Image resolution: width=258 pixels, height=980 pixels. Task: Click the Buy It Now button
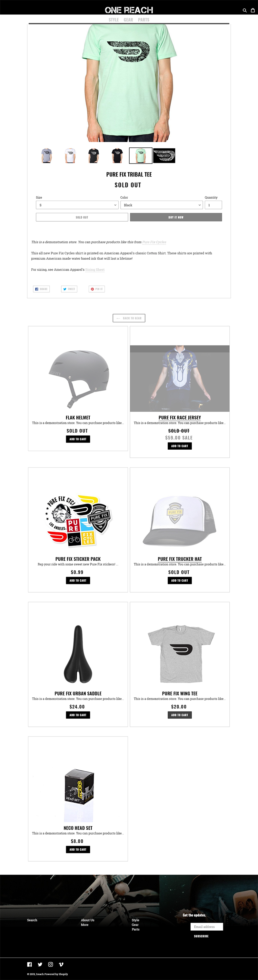tap(176, 217)
